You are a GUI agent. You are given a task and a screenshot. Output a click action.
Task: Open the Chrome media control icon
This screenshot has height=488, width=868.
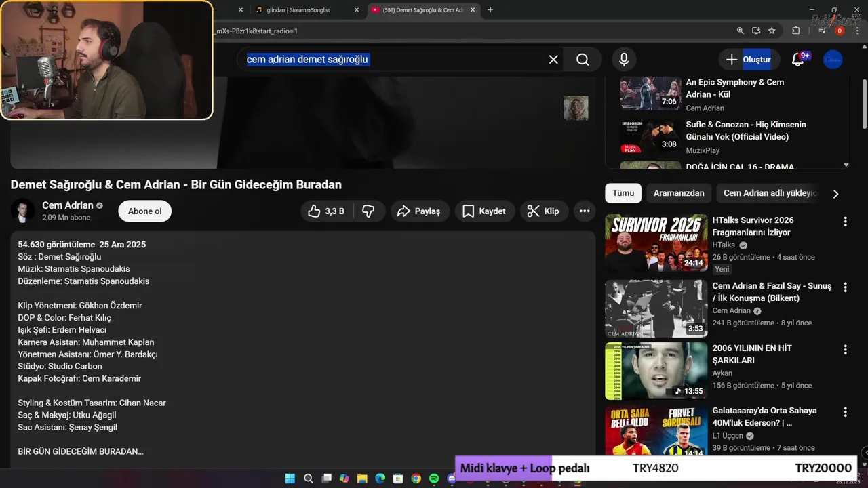(822, 30)
